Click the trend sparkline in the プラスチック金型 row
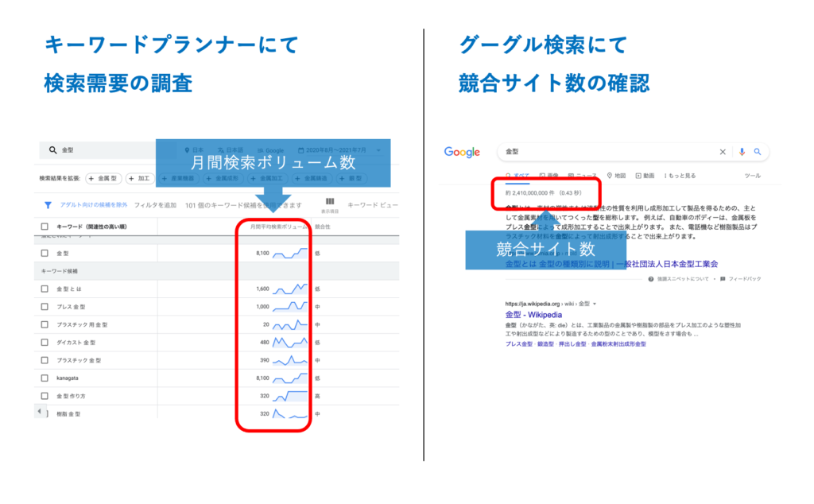This screenshot has height=504, width=814. pyautogui.click(x=290, y=359)
